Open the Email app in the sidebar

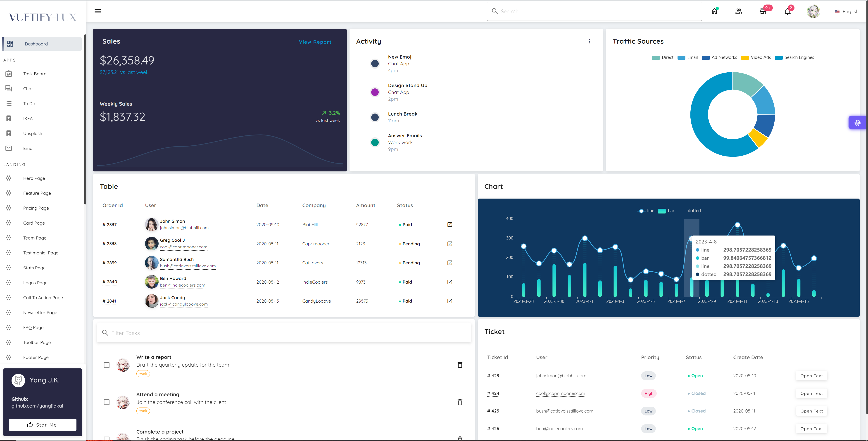click(x=29, y=148)
